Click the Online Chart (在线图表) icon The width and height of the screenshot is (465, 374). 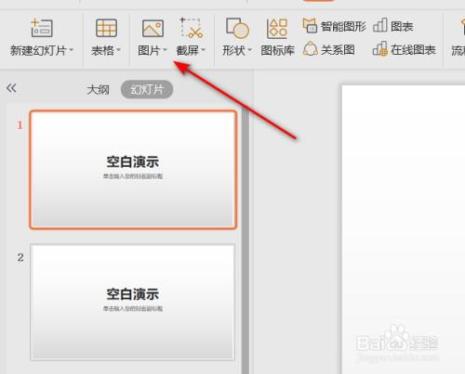(x=380, y=49)
